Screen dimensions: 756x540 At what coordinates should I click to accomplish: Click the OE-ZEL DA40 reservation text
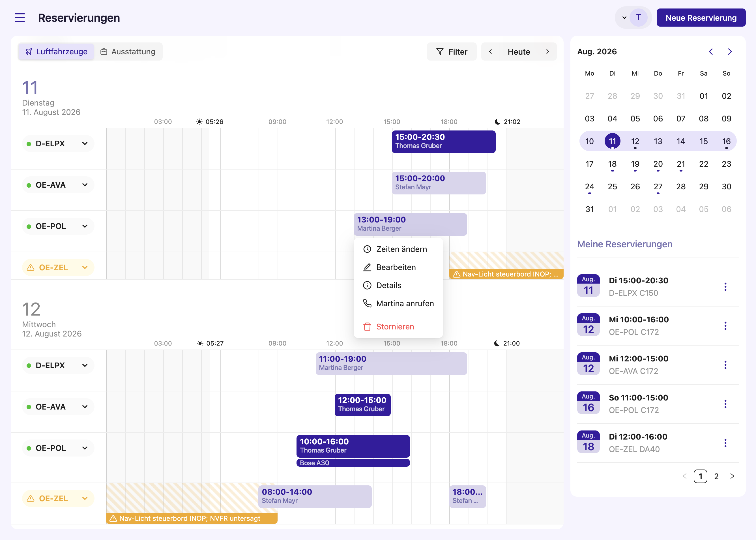tap(634, 449)
